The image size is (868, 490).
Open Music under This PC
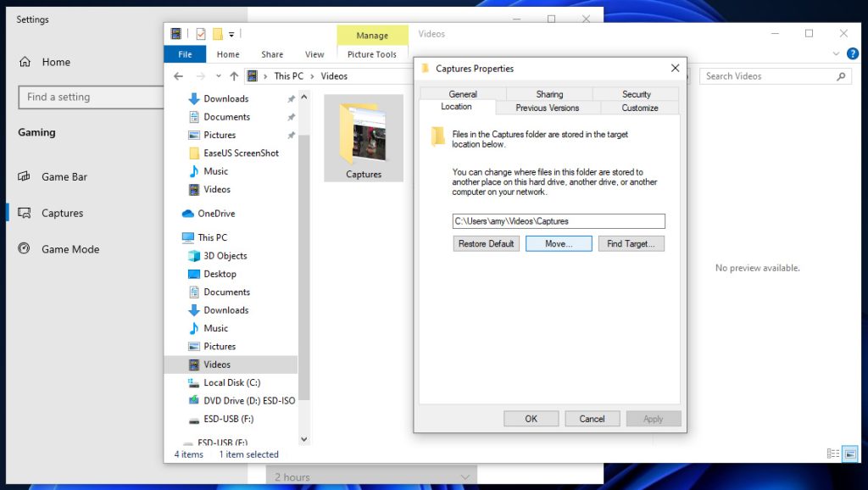(x=216, y=328)
